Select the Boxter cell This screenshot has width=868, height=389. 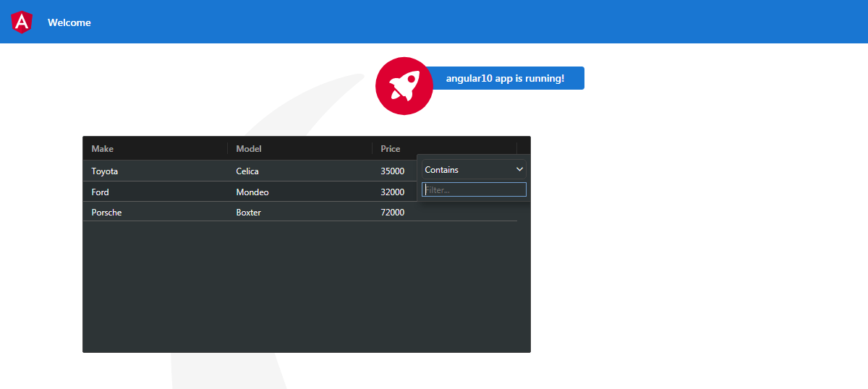300,212
